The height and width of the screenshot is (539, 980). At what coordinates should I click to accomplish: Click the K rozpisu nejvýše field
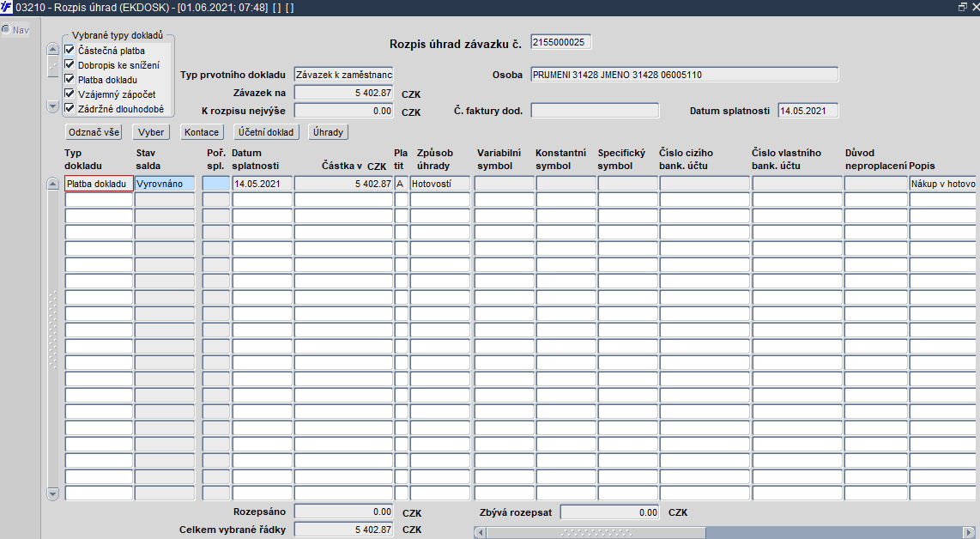pos(344,111)
